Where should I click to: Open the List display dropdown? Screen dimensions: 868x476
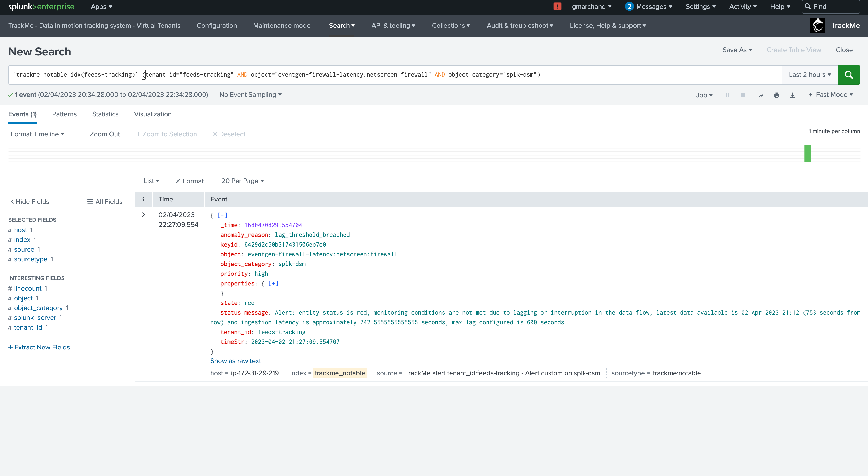tap(151, 181)
